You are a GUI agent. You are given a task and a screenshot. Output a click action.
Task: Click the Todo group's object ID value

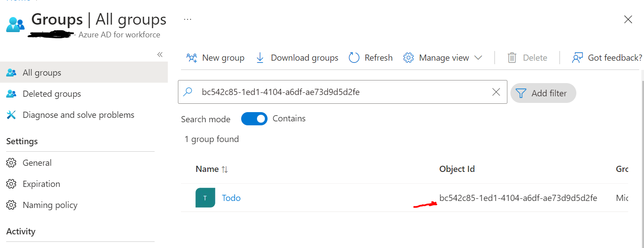[518, 198]
